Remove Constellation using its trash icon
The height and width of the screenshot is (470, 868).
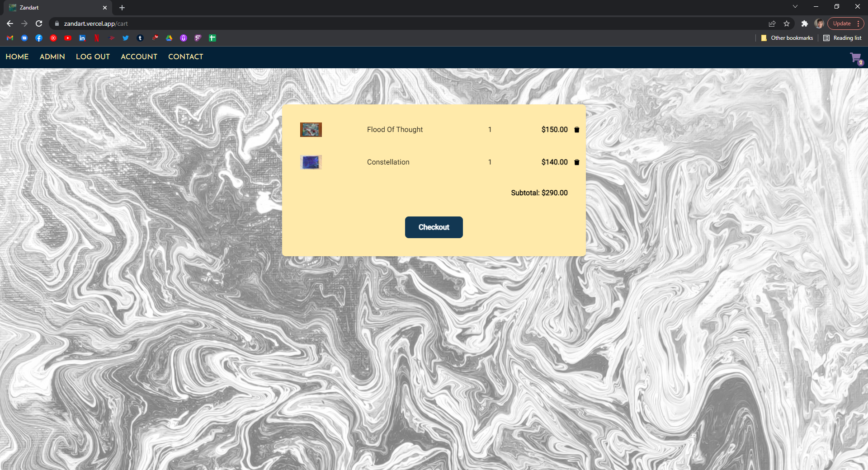coord(576,162)
